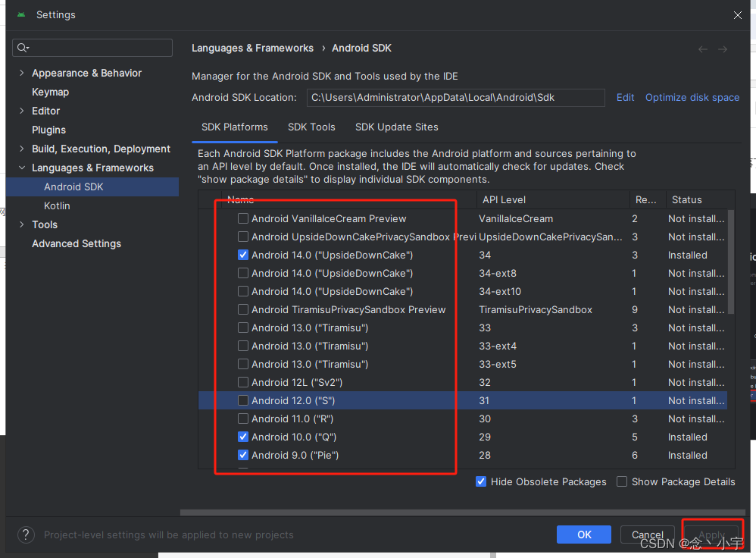Collapse Languages & Frameworks arrow
This screenshot has height=558, width=756.
point(21,168)
